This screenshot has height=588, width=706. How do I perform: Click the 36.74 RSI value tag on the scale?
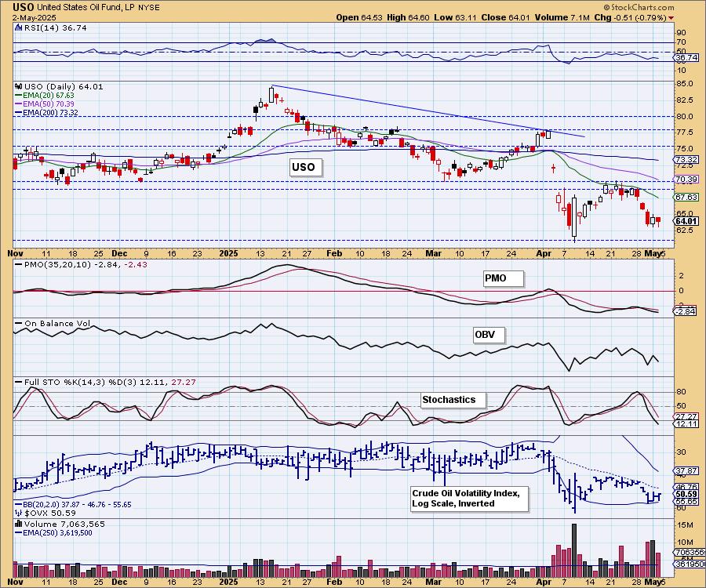tap(687, 57)
